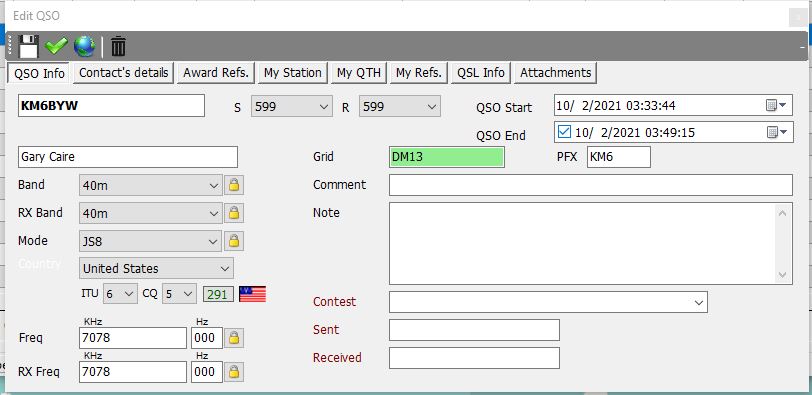
Task: Toggle the RX Band lock icon
Action: pos(234,213)
